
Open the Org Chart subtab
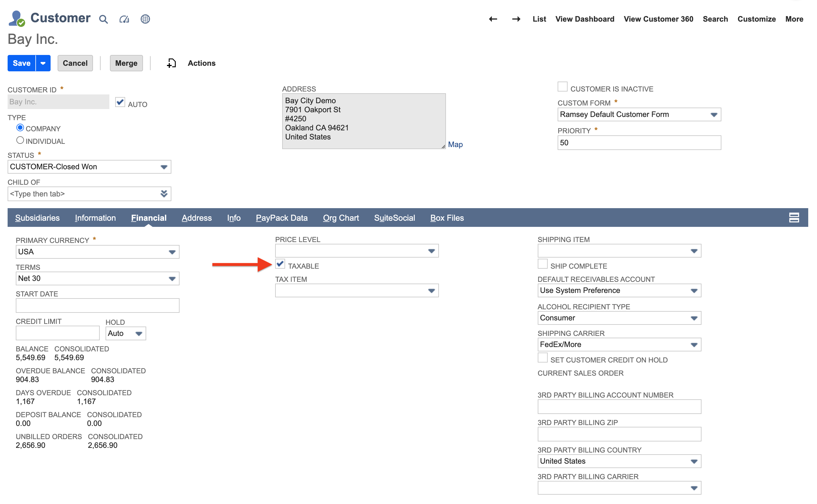pos(341,218)
